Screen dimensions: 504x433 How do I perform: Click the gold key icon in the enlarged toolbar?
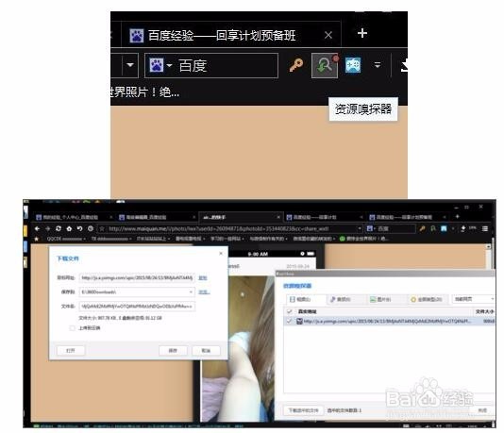coord(296,65)
